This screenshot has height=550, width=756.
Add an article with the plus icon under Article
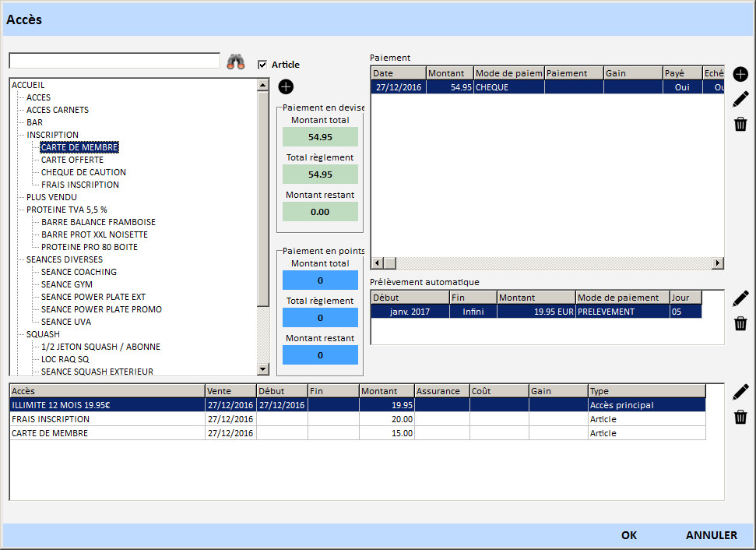tap(286, 86)
